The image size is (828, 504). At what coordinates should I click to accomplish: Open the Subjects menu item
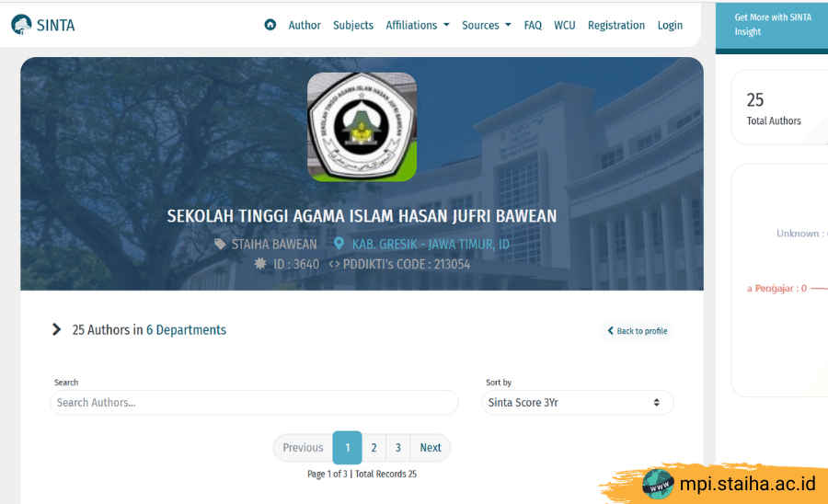coord(353,25)
